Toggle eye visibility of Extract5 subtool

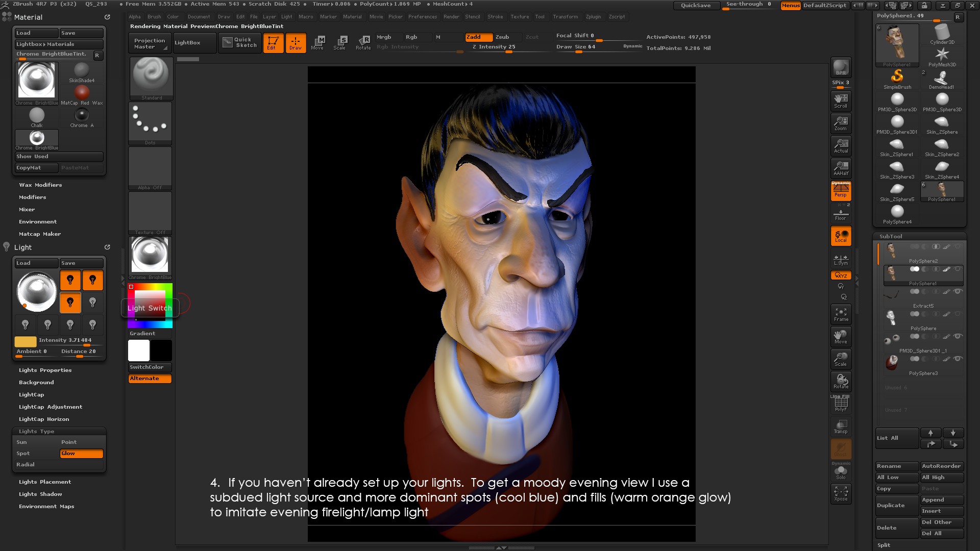coord(958,291)
